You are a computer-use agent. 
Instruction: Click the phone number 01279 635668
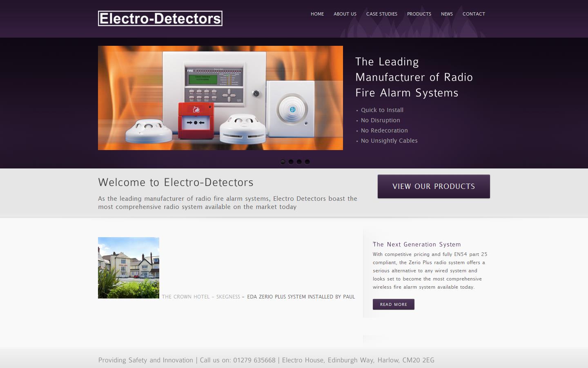[254, 360]
